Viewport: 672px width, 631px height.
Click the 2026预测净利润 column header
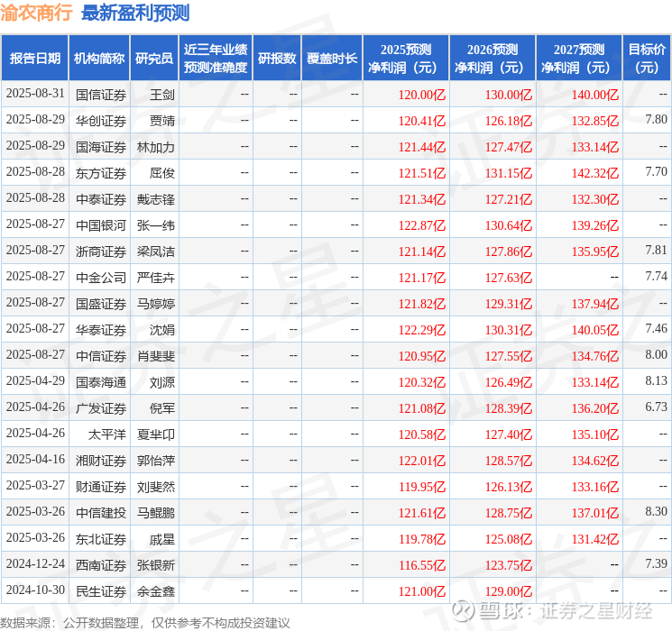coord(492,59)
